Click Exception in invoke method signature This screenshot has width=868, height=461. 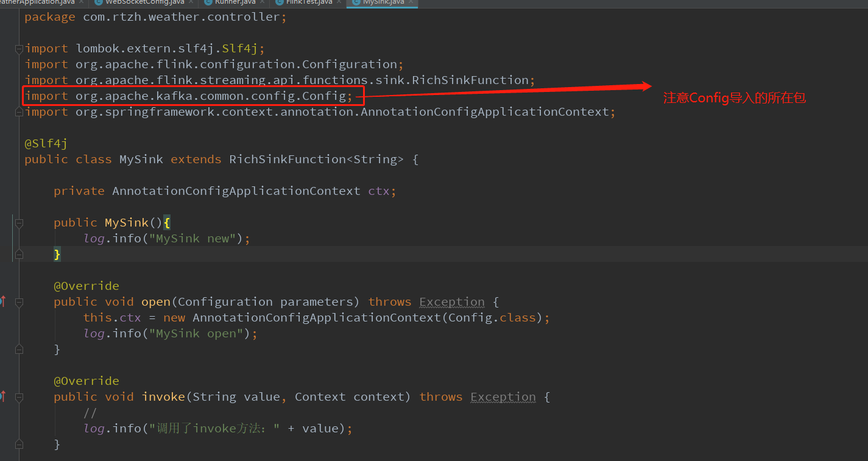tap(503, 397)
